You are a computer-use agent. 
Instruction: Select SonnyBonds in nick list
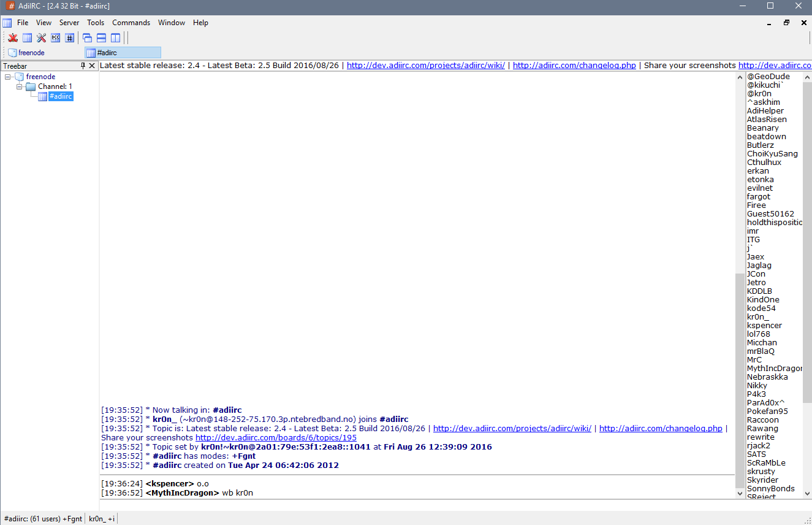[770, 489]
